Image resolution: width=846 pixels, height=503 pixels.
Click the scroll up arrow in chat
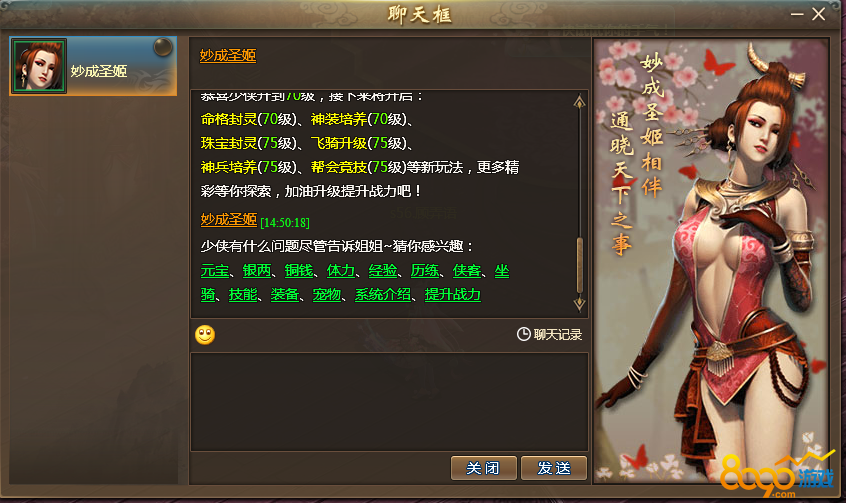pyautogui.click(x=579, y=101)
